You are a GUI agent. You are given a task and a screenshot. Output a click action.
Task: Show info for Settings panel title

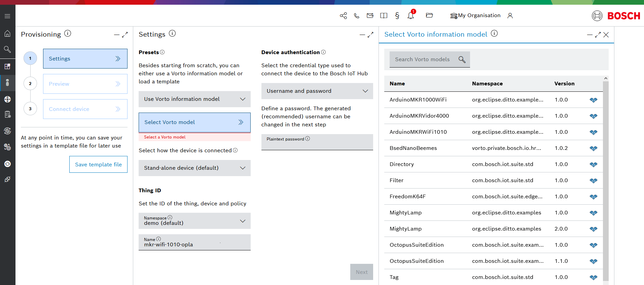coord(172,33)
